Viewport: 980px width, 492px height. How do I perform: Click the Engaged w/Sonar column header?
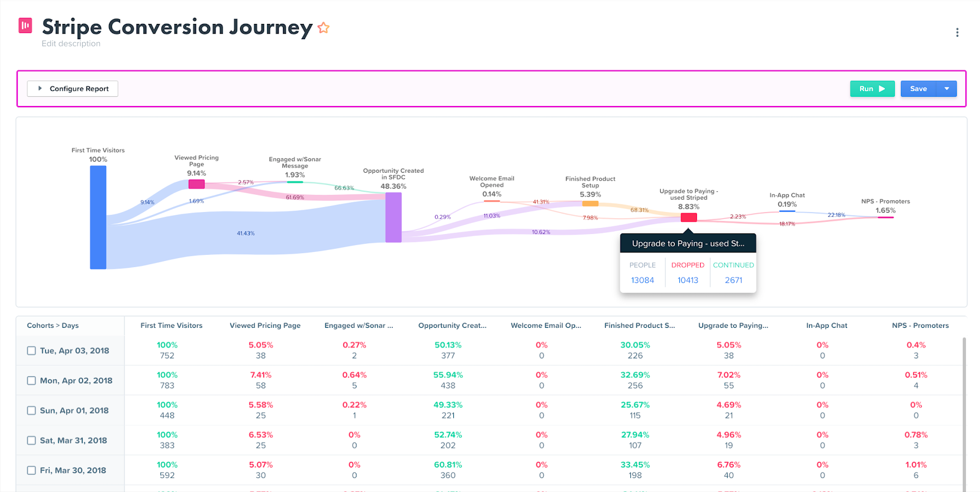359,325
